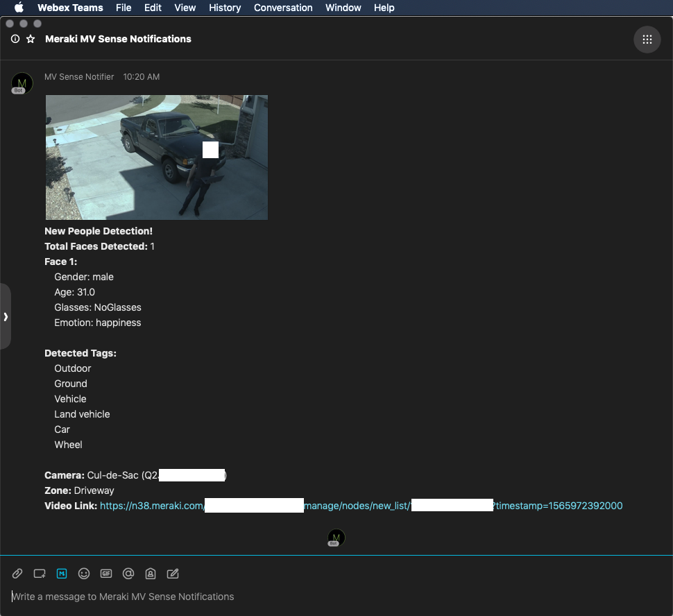Click the red close window button

click(10, 24)
